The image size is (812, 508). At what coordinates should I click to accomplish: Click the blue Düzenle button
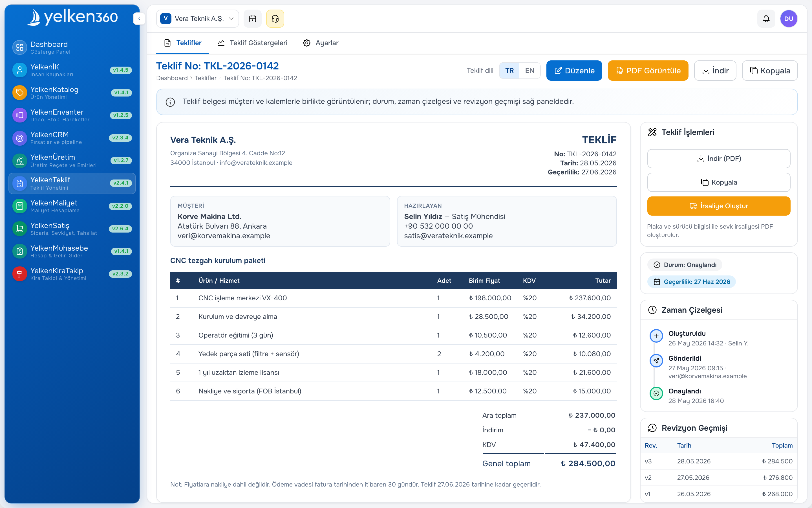pos(574,71)
